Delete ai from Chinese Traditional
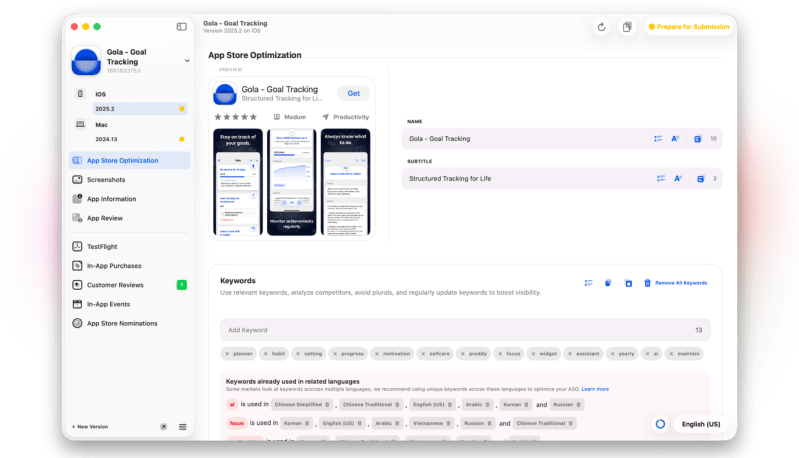 397,405
